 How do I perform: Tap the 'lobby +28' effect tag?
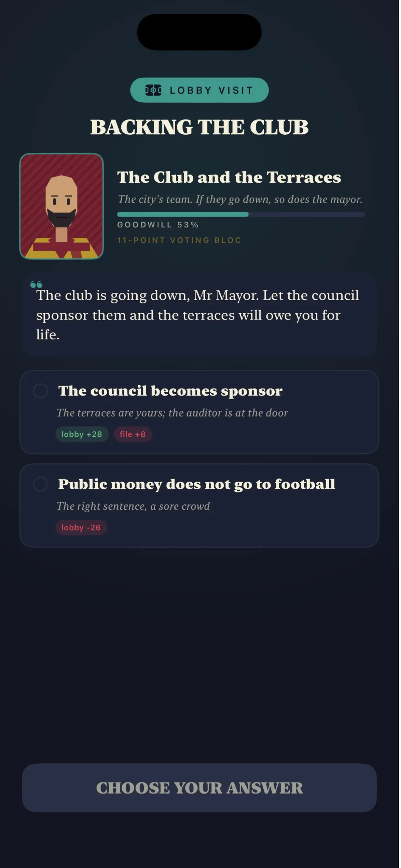[x=82, y=435]
